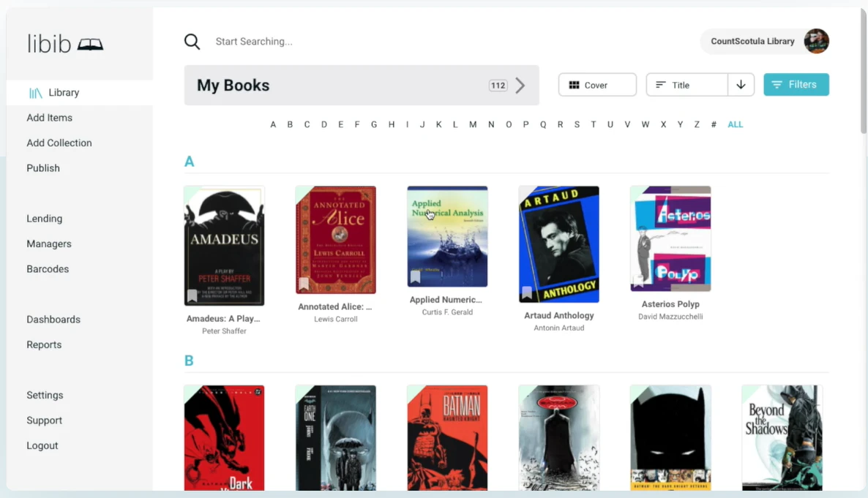Open Add Items in the sidebar
This screenshot has height=498, width=868.
[x=49, y=118]
